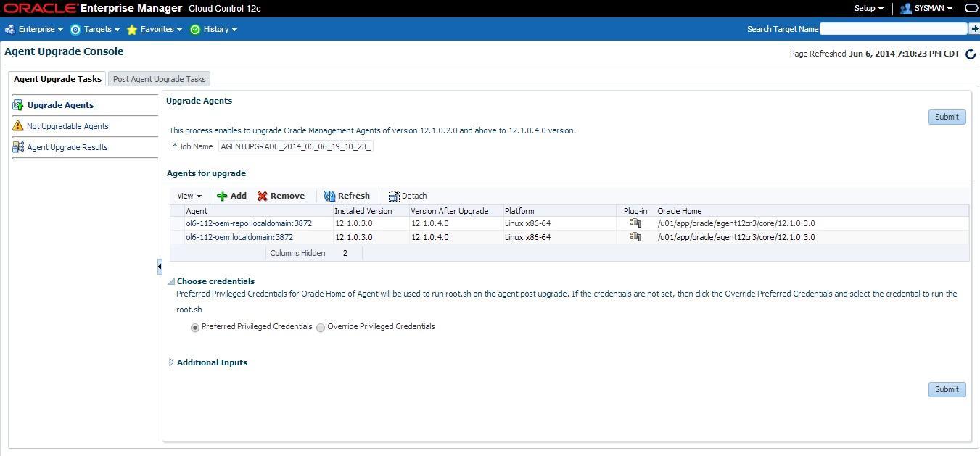Click the Agent Upgrade Results icon

(x=18, y=147)
